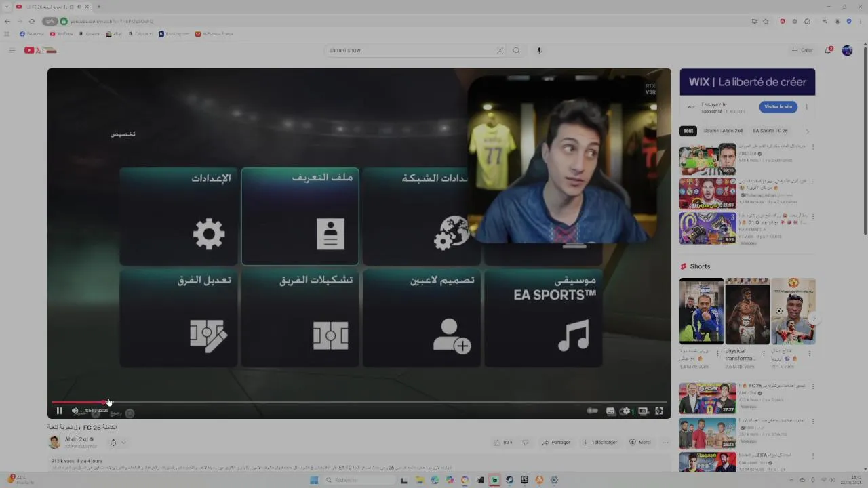
Task: Toggle the autoplay switch in the player
Action: tap(592, 411)
